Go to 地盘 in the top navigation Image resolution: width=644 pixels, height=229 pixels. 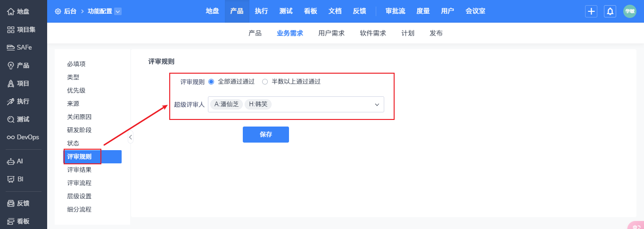point(212,11)
